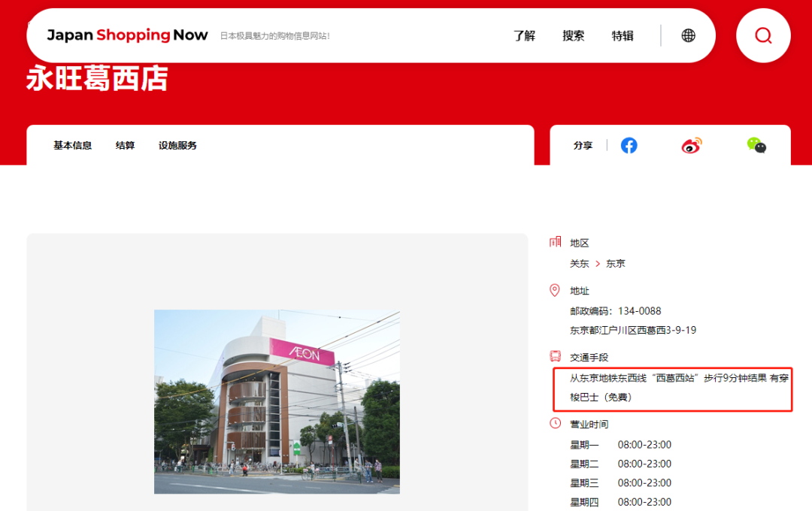Click the clock icon beside 营业时间
The height and width of the screenshot is (511, 812).
click(x=555, y=423)
